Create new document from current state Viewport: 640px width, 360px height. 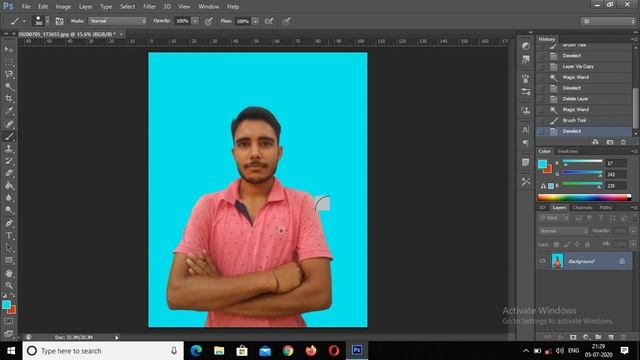pos(596,142)
